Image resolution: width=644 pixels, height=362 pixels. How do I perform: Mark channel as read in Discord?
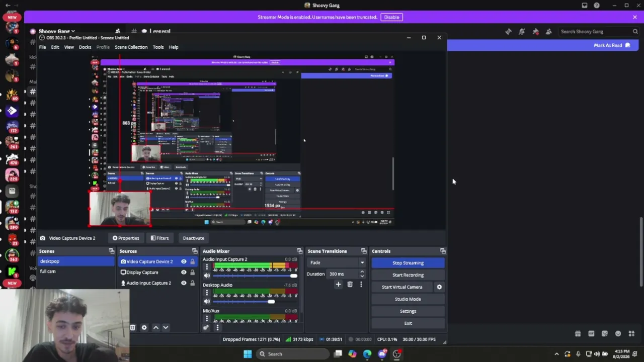pyautogui.click(x=612, y=45)
